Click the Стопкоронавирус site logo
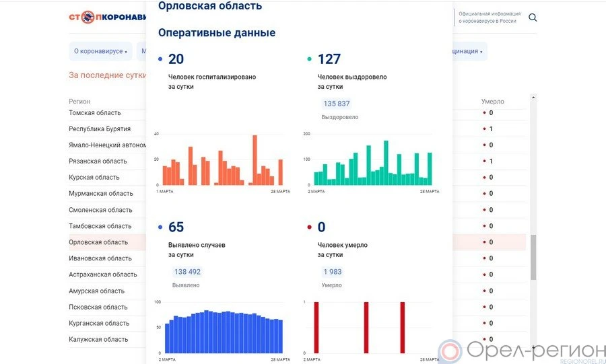This screenshot has height=364, width=606. click(108, 17)
